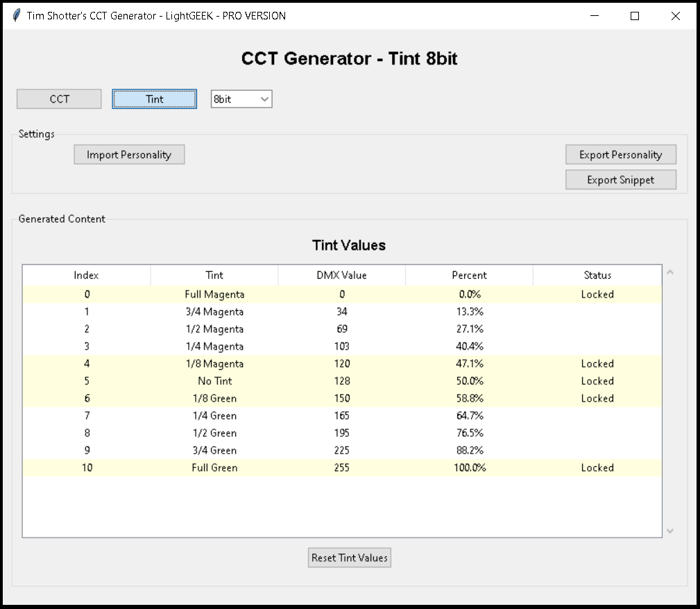This screenshot has width=700, height=609.
Task: Select the Tint mode button
Action: (x=155, y=99)
